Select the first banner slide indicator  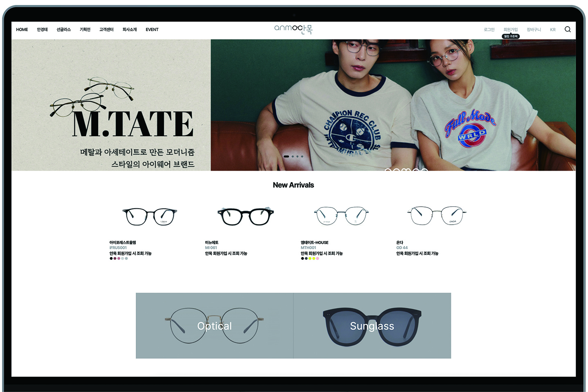point(286,156)
